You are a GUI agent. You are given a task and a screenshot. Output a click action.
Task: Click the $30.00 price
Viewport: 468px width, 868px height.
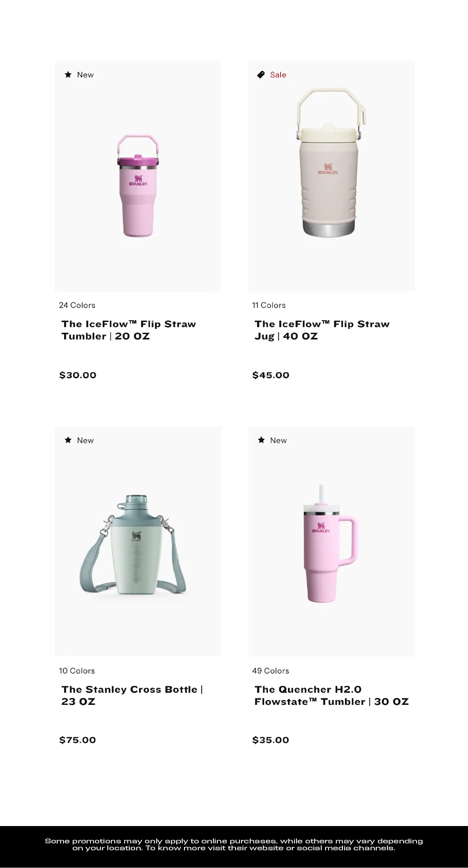(78, 375)
